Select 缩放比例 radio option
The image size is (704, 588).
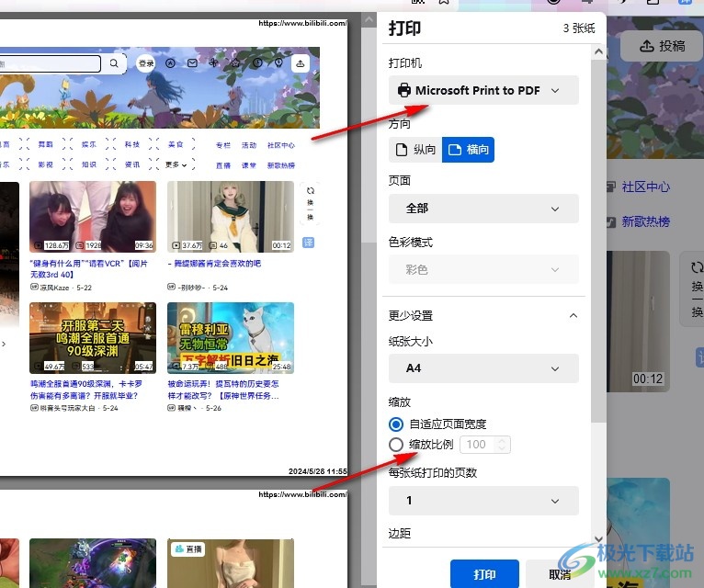pyautogui.click(x=396, y=445)
